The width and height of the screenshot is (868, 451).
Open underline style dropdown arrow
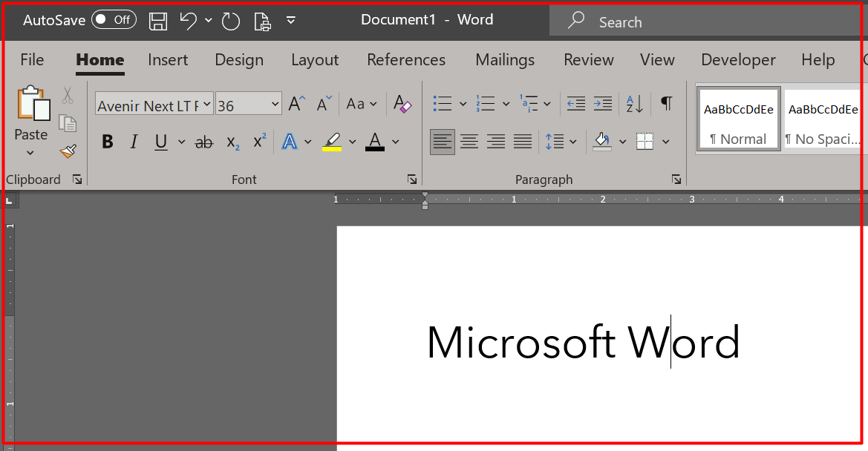[181, 142]
